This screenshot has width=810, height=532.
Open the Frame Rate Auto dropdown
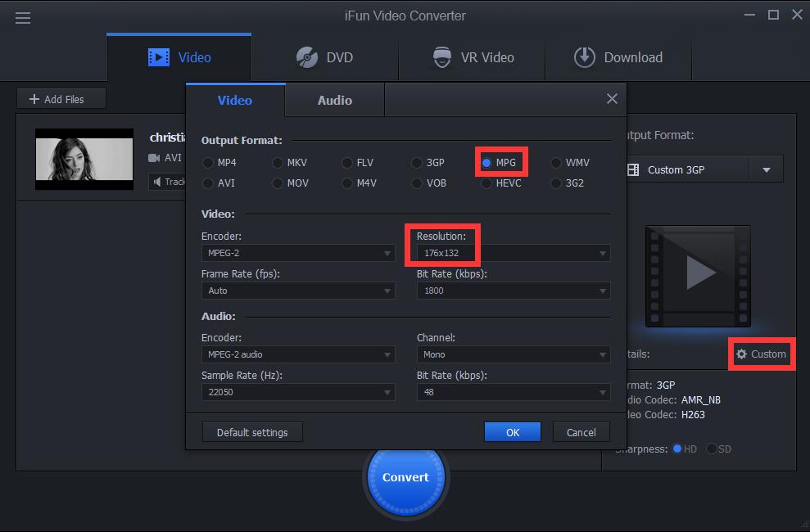pos(298,291)
